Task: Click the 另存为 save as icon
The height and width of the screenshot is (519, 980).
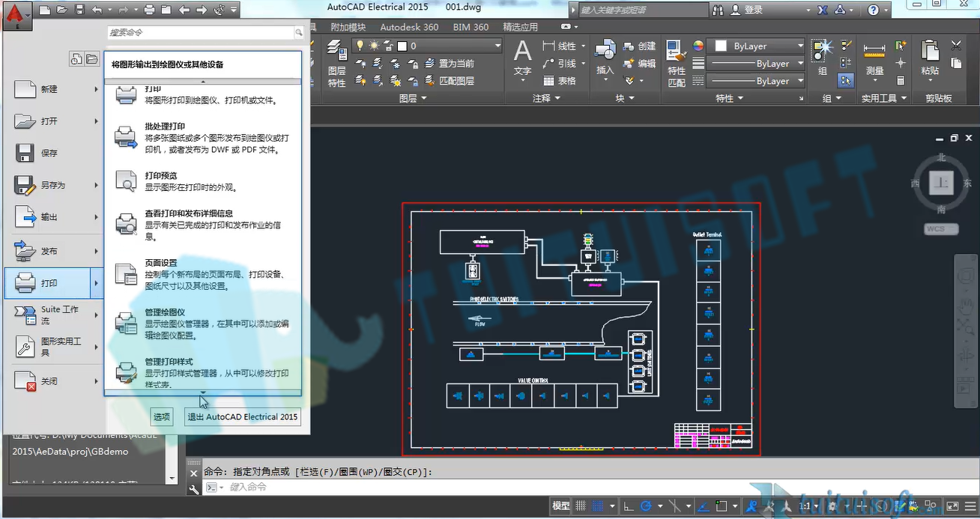Action: (x=25, y=185)
